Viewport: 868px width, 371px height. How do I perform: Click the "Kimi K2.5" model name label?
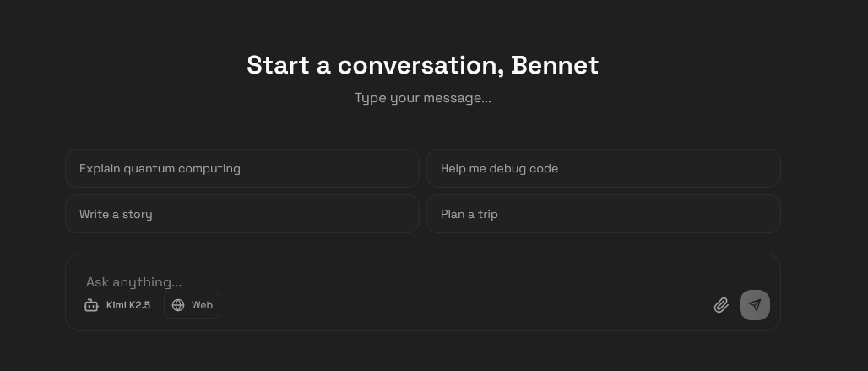(128, 305)
